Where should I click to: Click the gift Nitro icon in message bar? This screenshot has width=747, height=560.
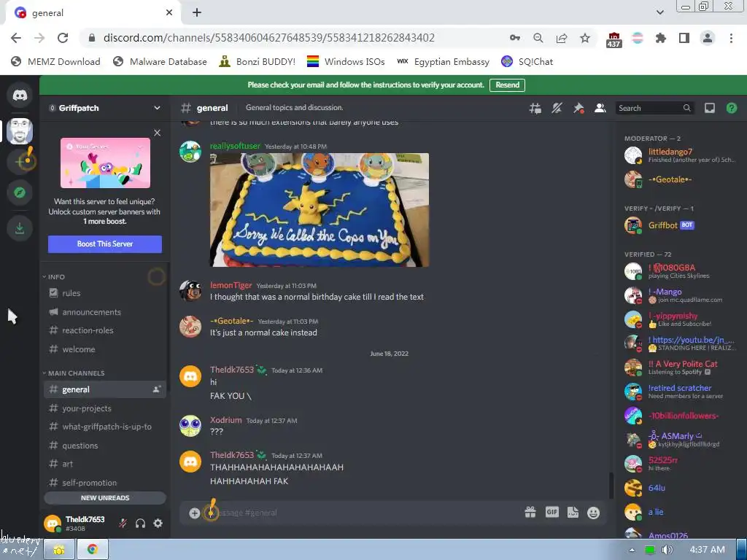pyautogui.click(x=530, y=513)
